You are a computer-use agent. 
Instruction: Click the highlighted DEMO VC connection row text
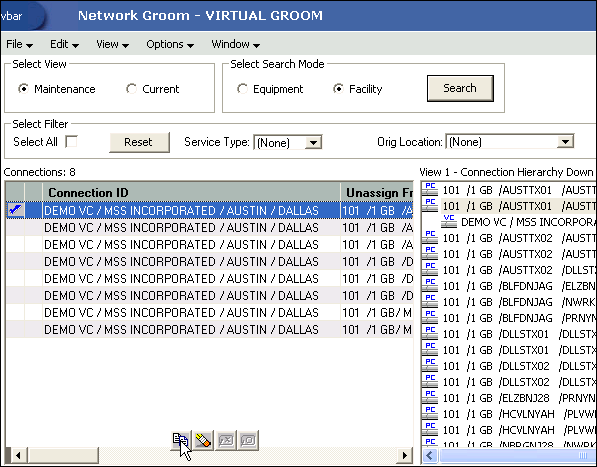[181, 210]
